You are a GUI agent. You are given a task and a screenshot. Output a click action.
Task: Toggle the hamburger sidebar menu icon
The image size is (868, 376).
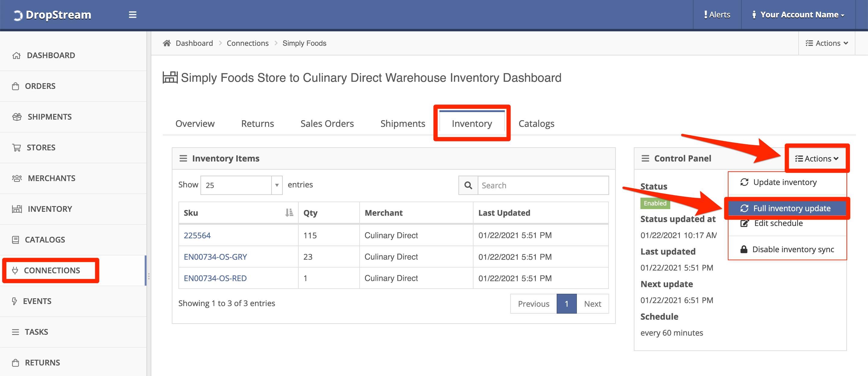tap(133, 15)
